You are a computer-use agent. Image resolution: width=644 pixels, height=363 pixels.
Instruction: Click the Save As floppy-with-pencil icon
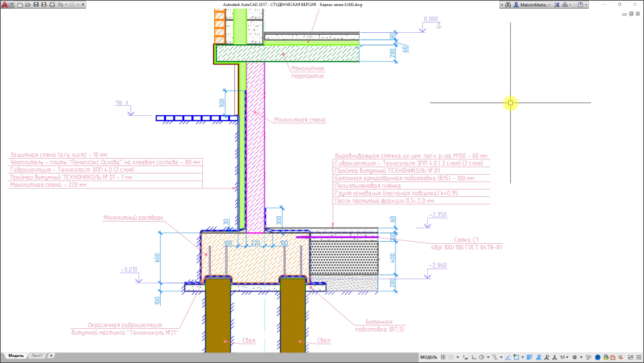click(x=44, y=5)
